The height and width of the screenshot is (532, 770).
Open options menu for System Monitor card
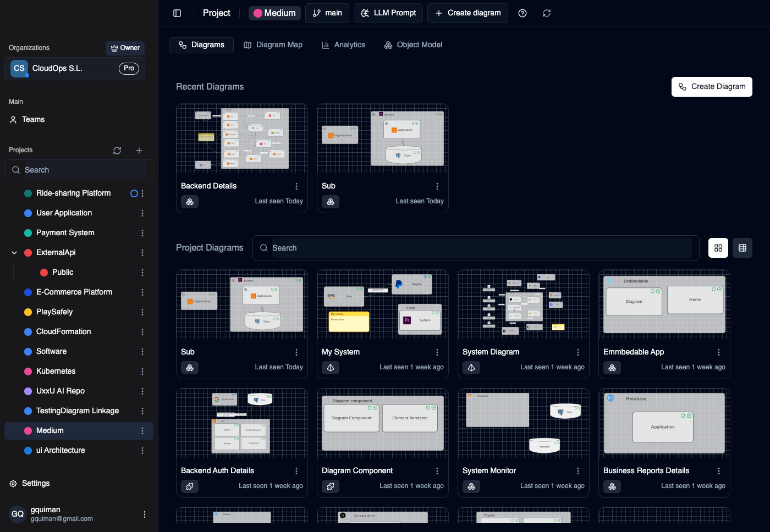click(x=578, y=471)
